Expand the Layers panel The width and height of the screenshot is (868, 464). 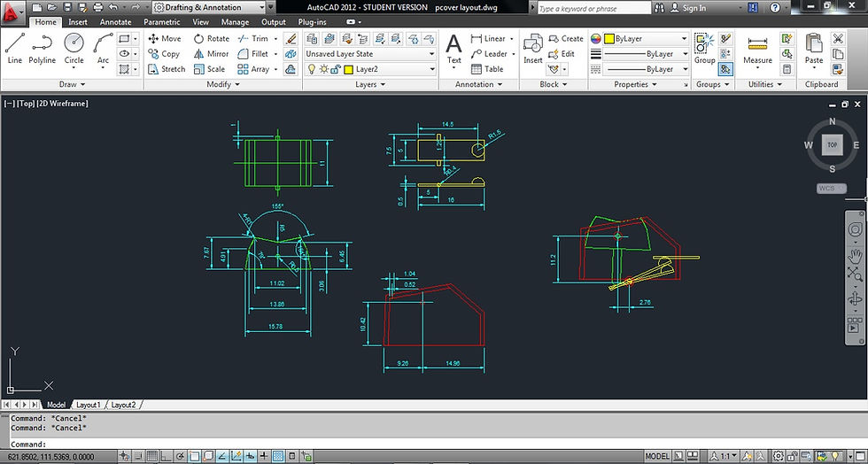point(370,84)
